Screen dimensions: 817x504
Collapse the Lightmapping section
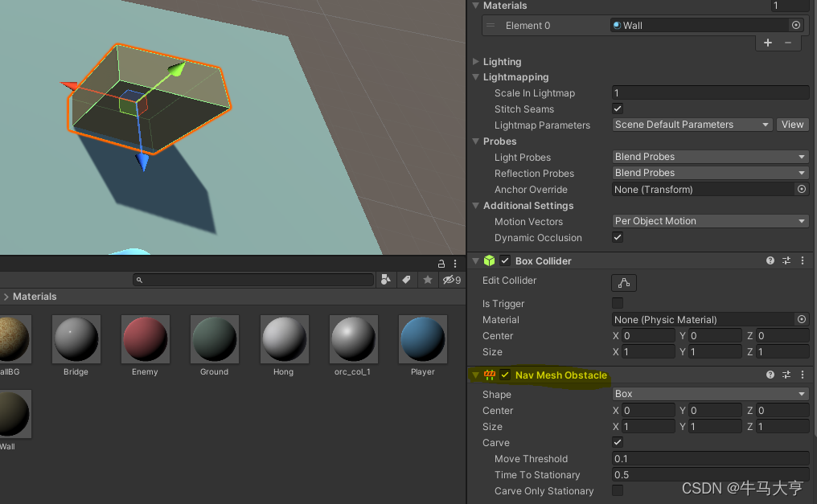coord(475,76)
